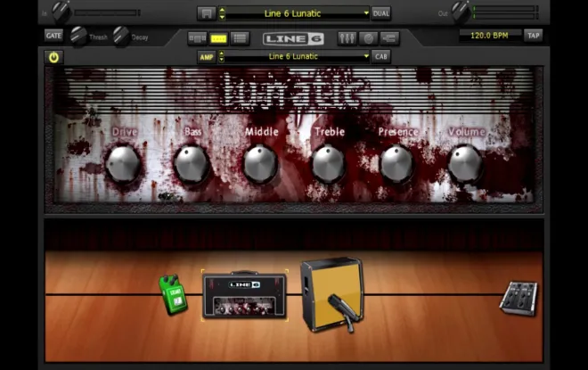Toggle the yellow amp power button

tap(53, 57)
